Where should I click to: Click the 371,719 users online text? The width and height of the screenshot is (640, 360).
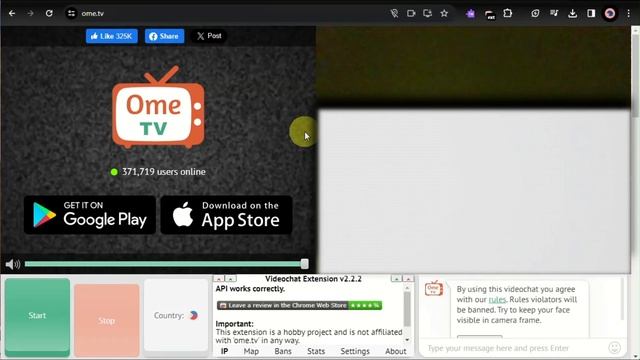pyautogui.click(x=163, y=172)
